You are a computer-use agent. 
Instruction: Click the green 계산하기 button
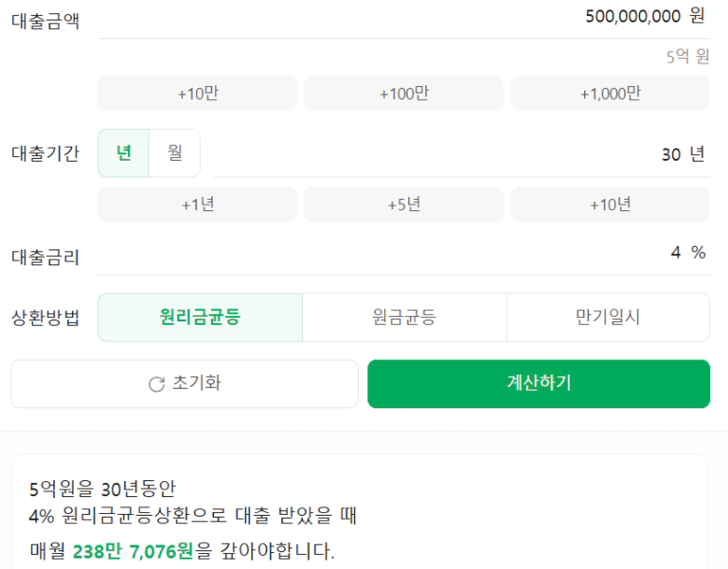[x=538, y=384]
